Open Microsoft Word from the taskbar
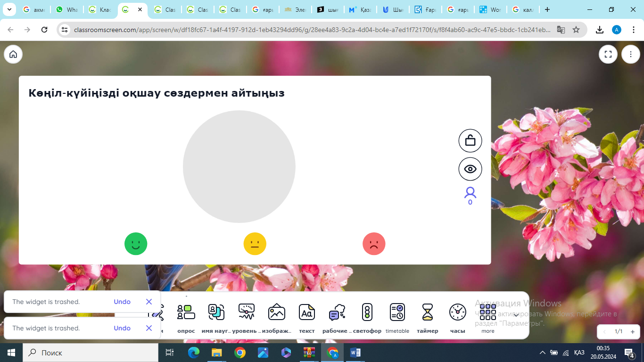644x362 pixels. point(355,353)
